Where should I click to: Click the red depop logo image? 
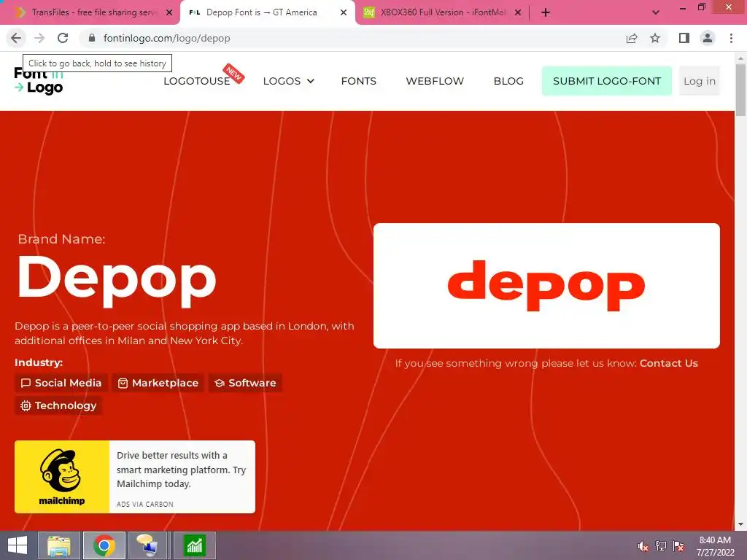click(546, 286)
